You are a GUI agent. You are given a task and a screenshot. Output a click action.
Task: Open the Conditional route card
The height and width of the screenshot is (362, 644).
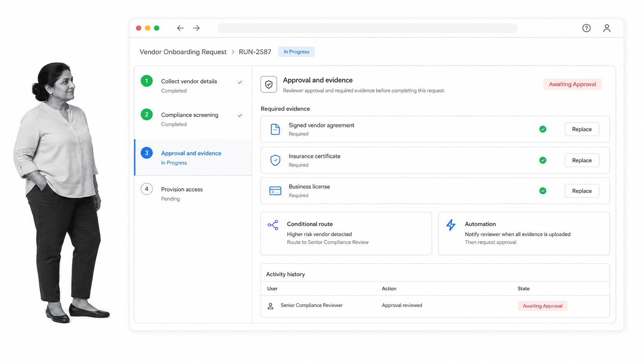pos(346,234)
